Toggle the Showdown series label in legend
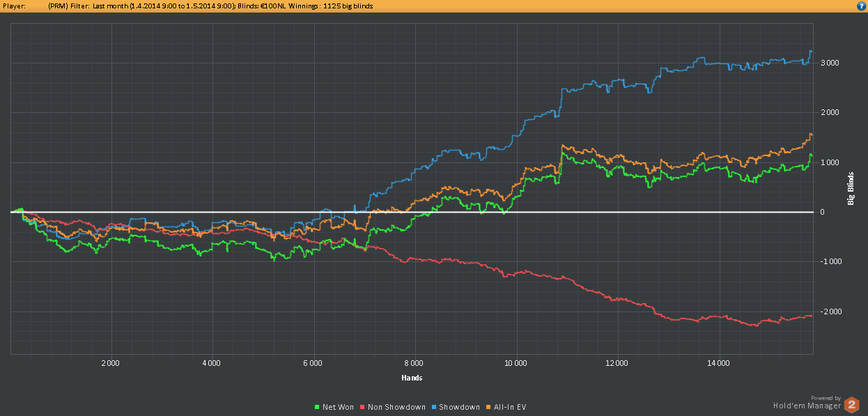This screenshot has width=868, height=416. coord(459,407)
